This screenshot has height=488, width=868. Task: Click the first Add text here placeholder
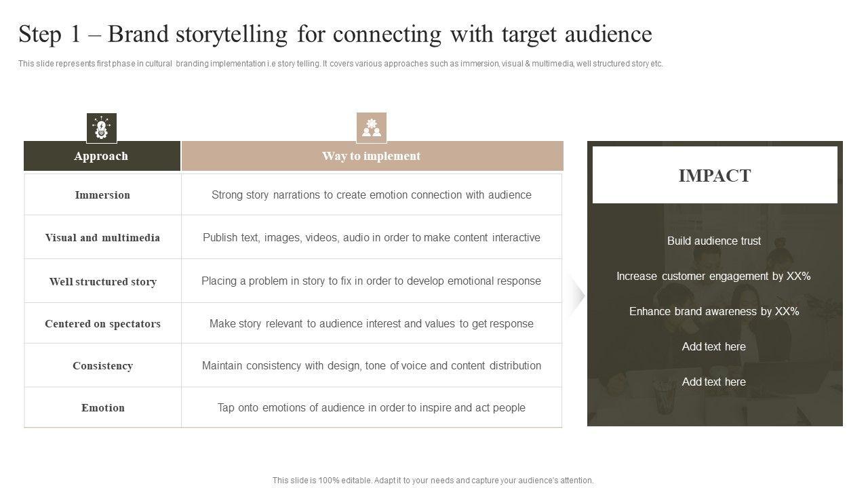(714, 346)
